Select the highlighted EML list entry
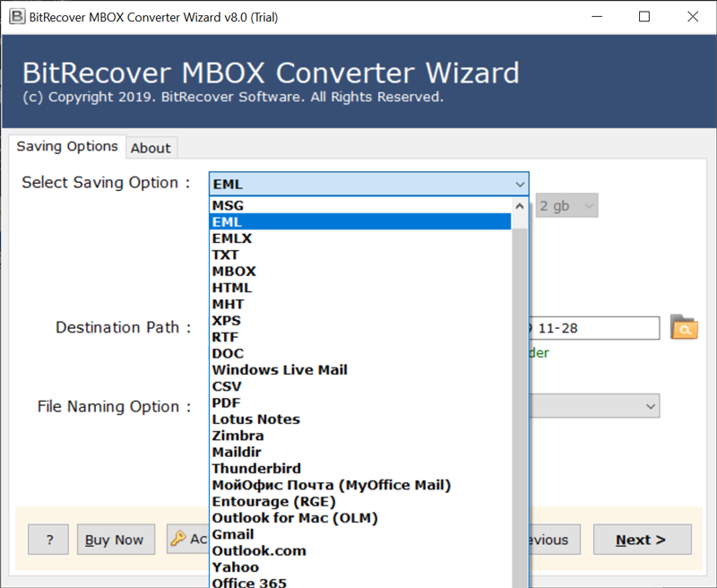The height and width of the screenshot is (588, 717). coord(360,222)
